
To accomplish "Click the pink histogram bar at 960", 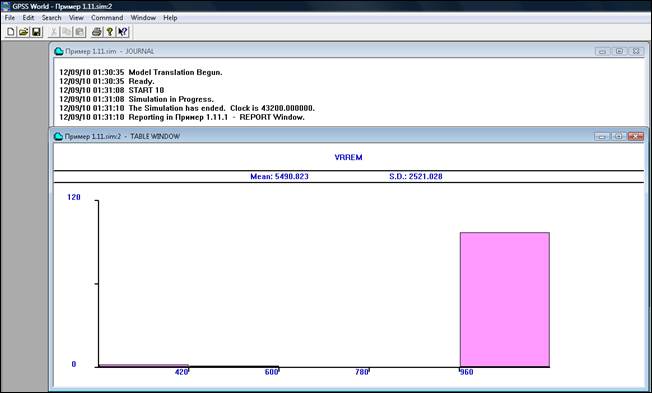I will (x=505, y=299).
